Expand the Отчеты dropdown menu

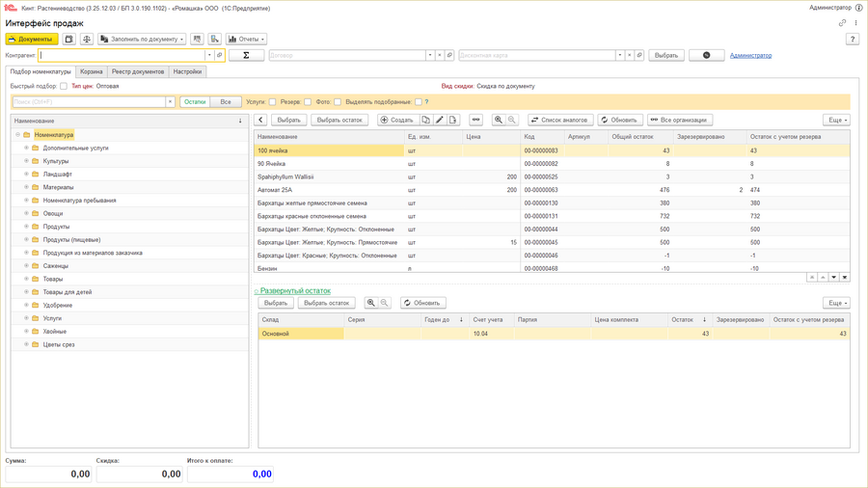point(246,40)
